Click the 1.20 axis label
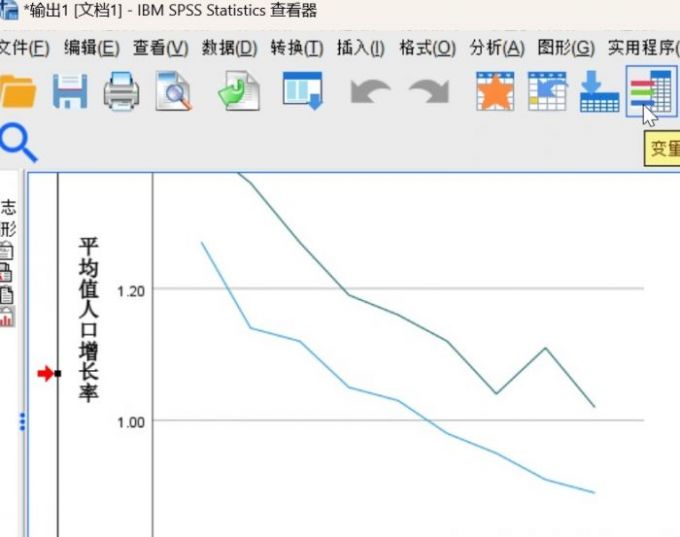The width and height of the screenshot is (680, 537). click(131, 291)
